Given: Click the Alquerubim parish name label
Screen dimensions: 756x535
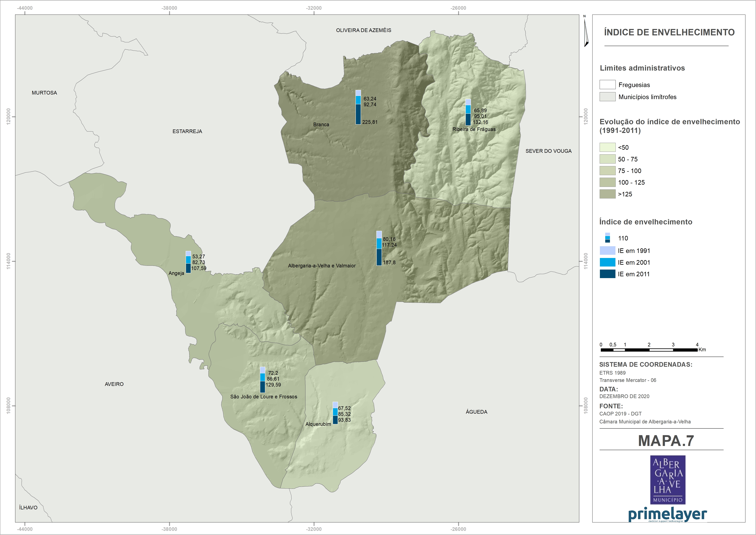Looking at the screenshot, I should point(318,424).
